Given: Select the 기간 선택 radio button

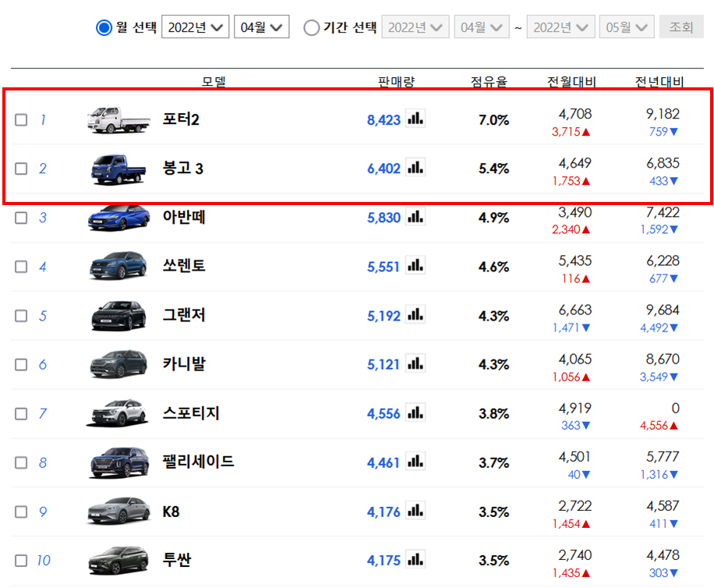Looking at the screenshot, I should 312,27.
